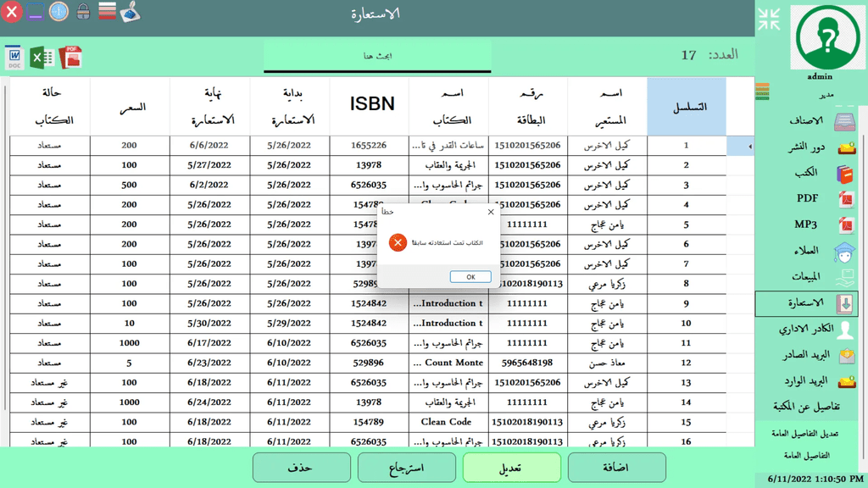
Task: Click the padlock lock icon
Action: click(83, 11)
